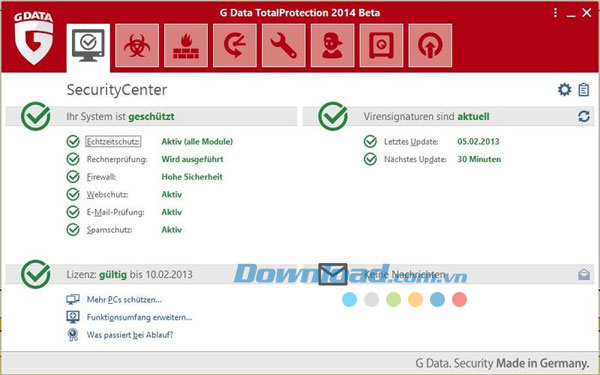Click the checkmark next to Rechnerprüfung
Screen dimensions: 600x375
[73, 159]
